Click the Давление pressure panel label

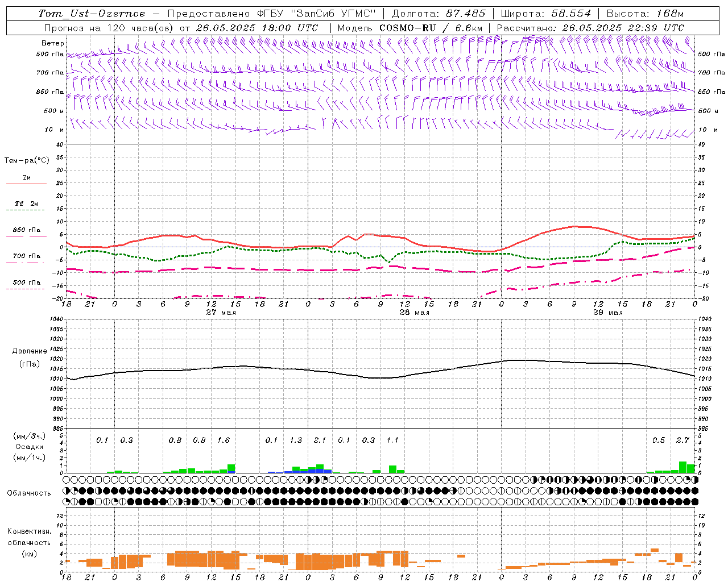[30, 351]
